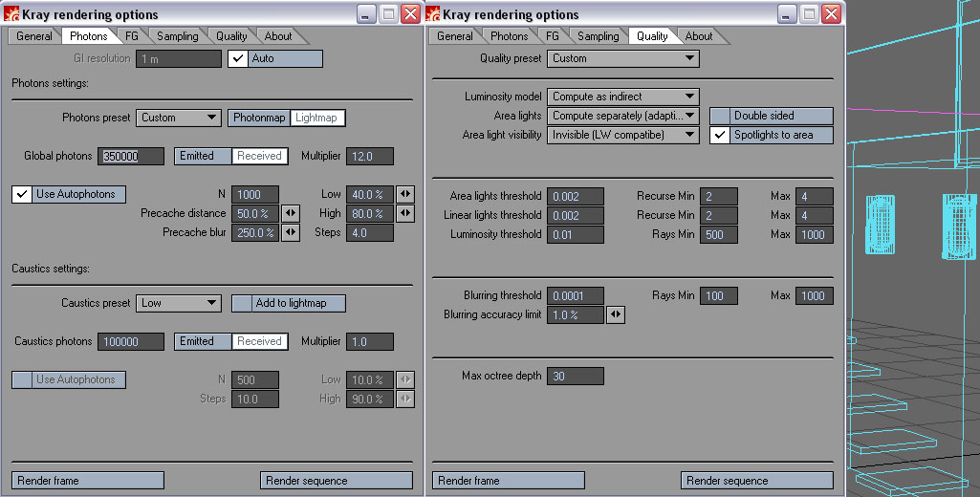Open FG tab in left Kray window
Viewport: 980px width, 497px height.
[131, 36]
